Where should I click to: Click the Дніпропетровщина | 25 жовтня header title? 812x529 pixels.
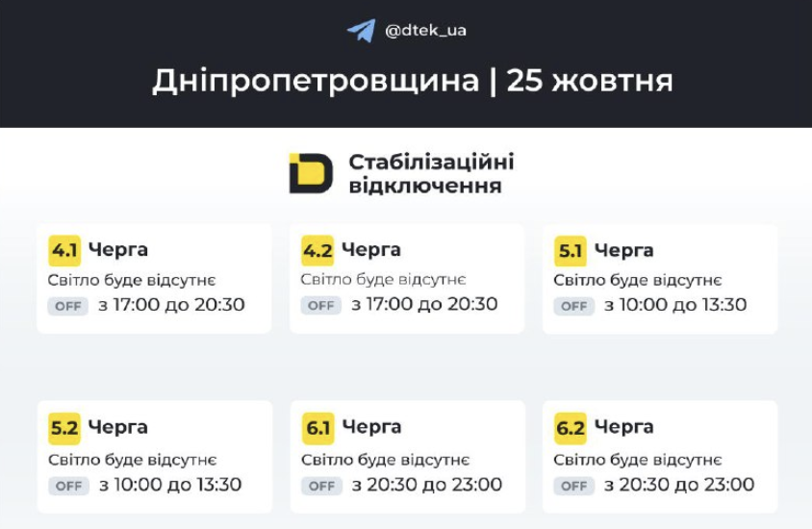pos(412,81)
